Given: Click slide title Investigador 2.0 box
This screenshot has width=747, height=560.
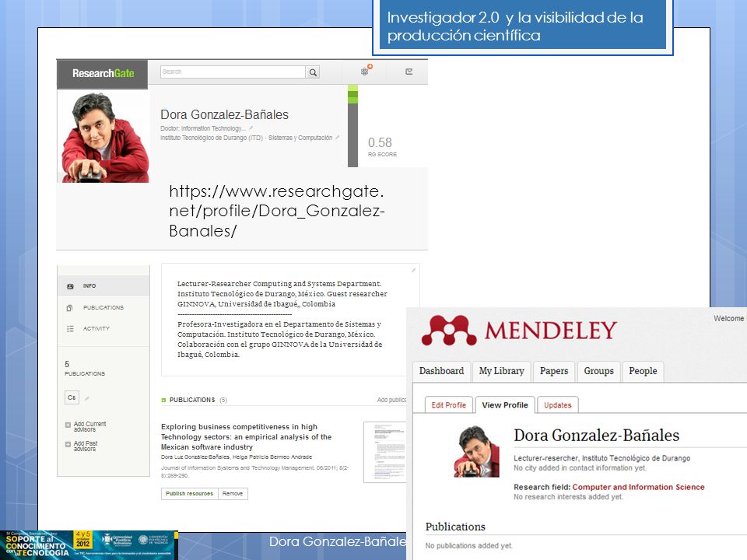Looking at the screenshot, I should [x=522, y=27].
